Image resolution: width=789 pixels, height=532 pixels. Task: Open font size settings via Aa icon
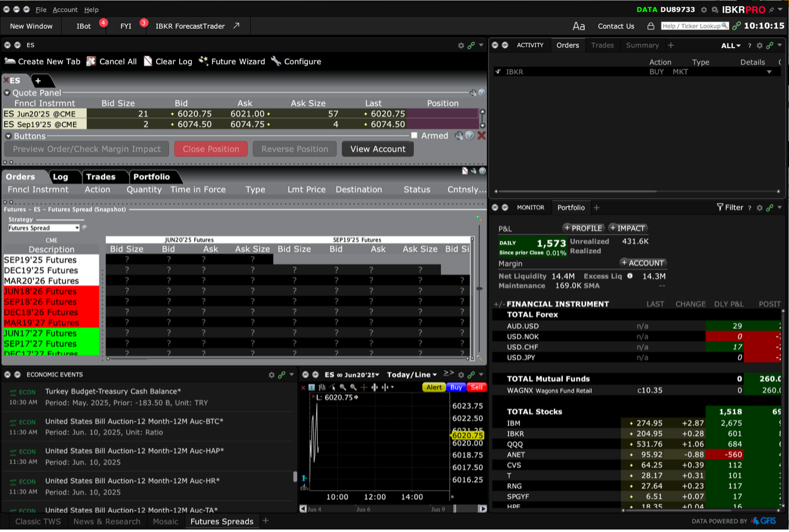point(578,26)
